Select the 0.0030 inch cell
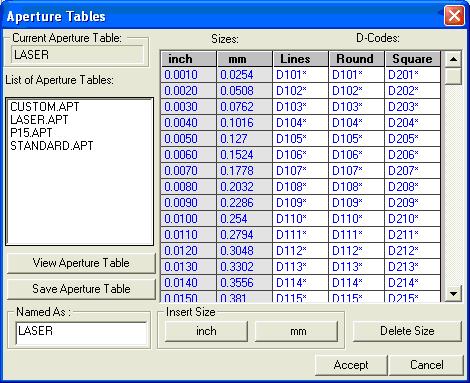The height and width of the screenshot is (383, 470). coord(189,107)
